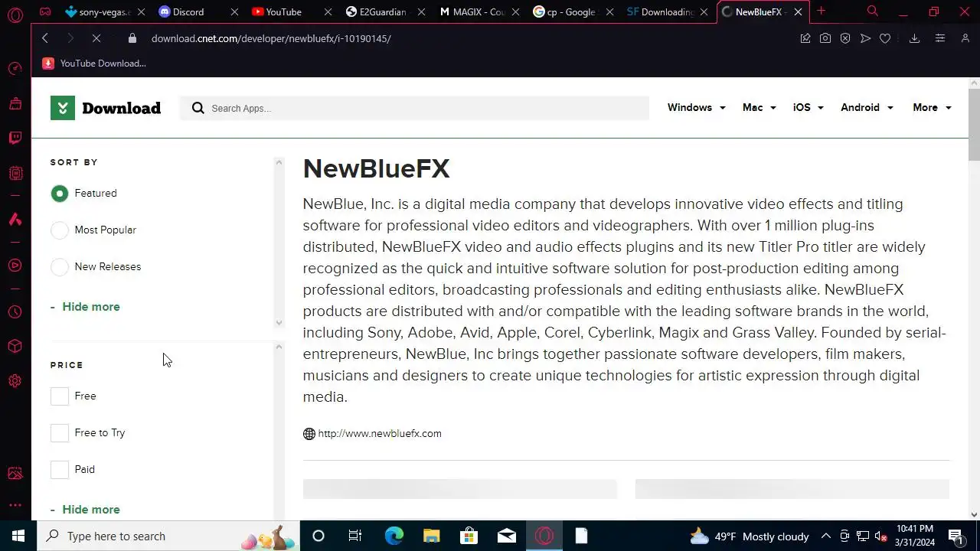Click the Search Apps field
Image resolution: width=980 pixels, height=551 pixels.
(415, 108)
